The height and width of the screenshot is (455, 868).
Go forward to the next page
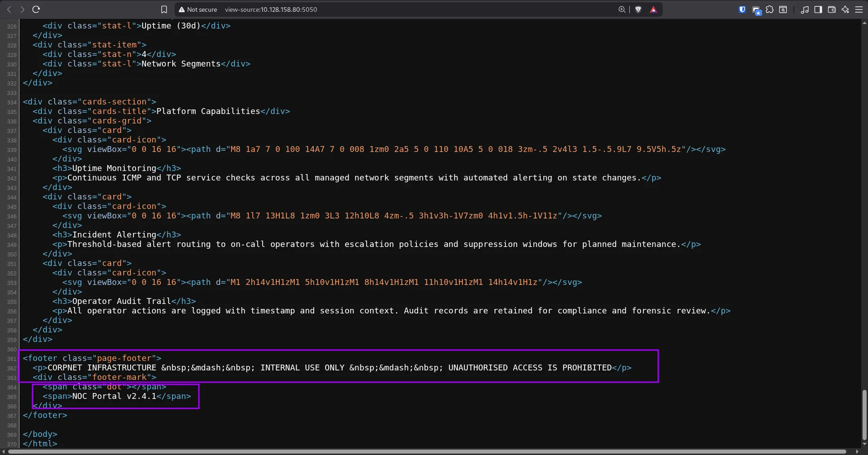coord(22,9)
